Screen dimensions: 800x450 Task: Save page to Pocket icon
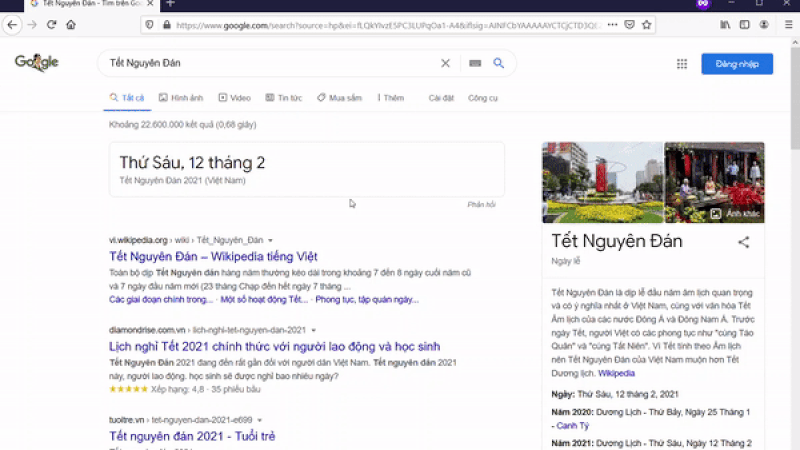(x=630, y=24)
